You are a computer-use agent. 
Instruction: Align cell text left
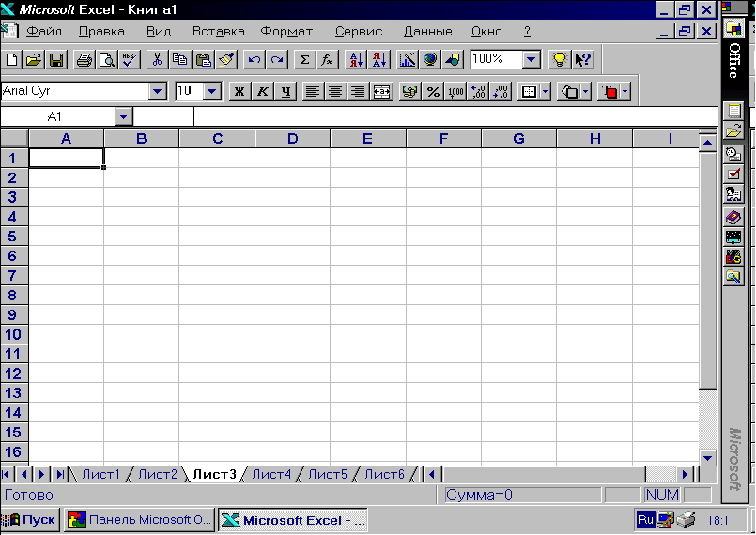point(313,92)
